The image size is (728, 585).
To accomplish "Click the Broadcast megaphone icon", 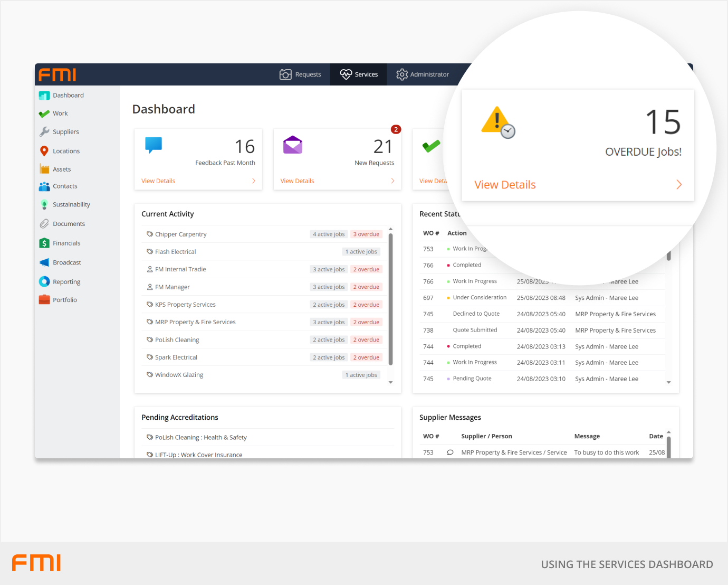I will tap(44, 262).
